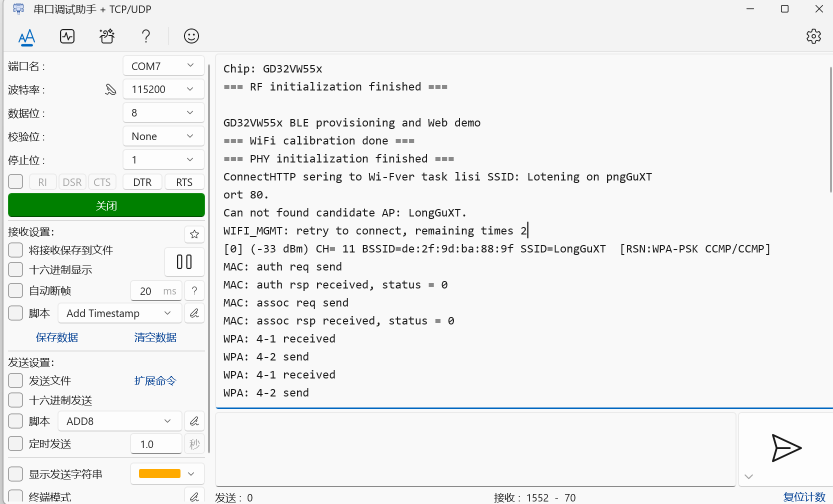833x504 pixels.
Task: Enable the 终端模式 checkbox
Action: pyautogui.click(x=15, y=496)
